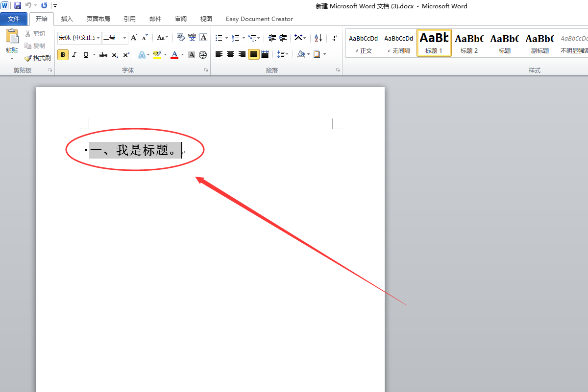The height and width of the screenshot is (392, 588).
Task: Center align the paragraph
Action: [x=230, y=54]
